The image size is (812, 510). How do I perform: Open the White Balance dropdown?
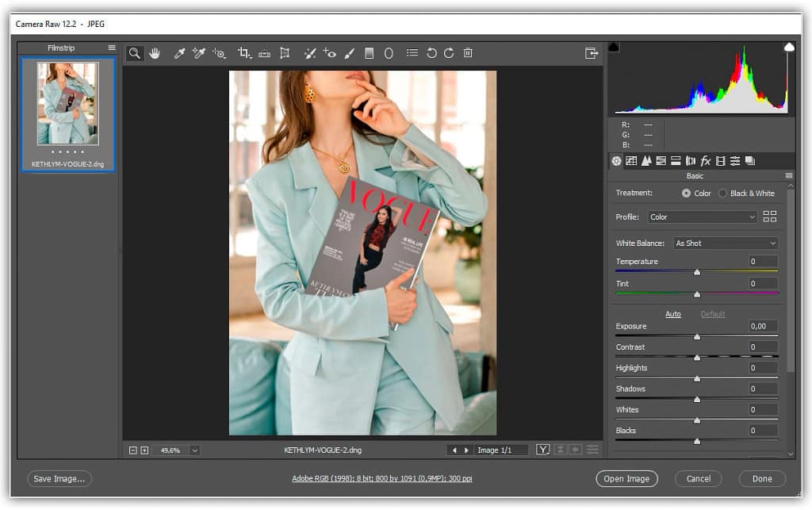726,243
